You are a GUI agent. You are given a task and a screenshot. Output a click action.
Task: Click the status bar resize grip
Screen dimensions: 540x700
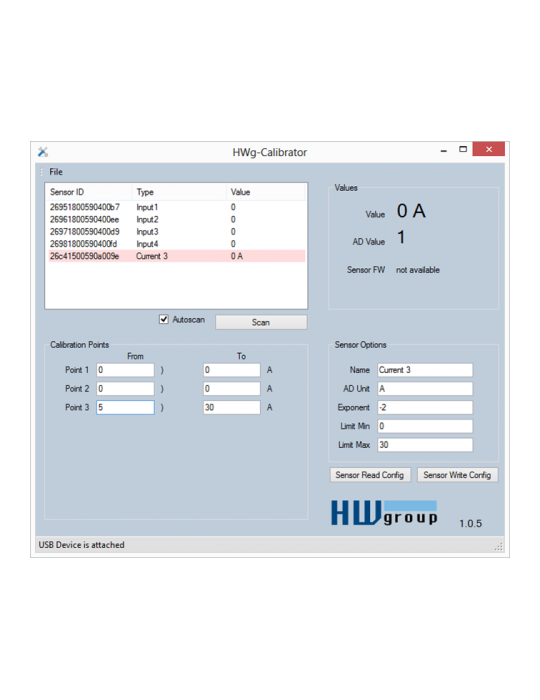[498, 546]
